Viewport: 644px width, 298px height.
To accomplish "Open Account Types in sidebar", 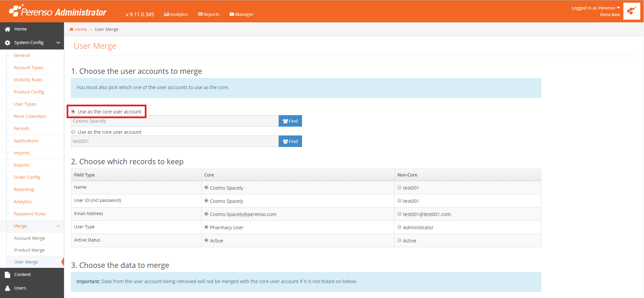I will tap(28, 67).
